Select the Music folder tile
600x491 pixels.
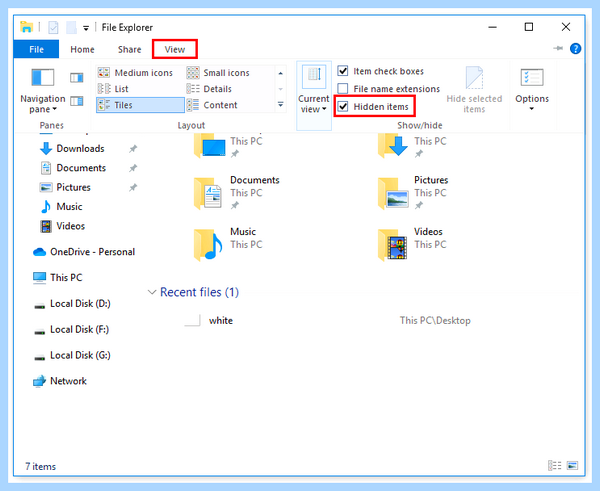pyautogui.click(x=228, y=245)
